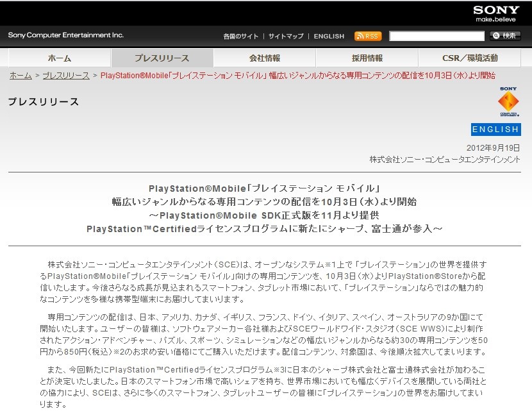Click the headline line SDK正式版を11月より提供

coord(265,215)
